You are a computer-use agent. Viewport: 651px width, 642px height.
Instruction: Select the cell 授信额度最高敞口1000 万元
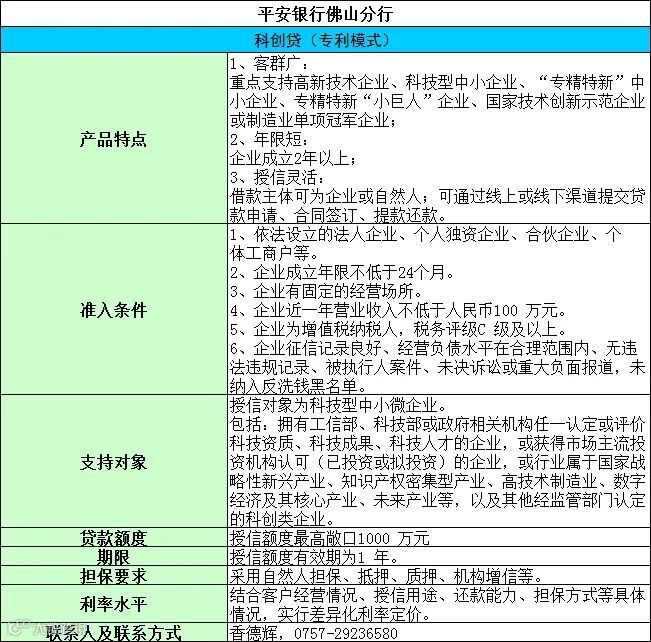[x=439, y=538]
